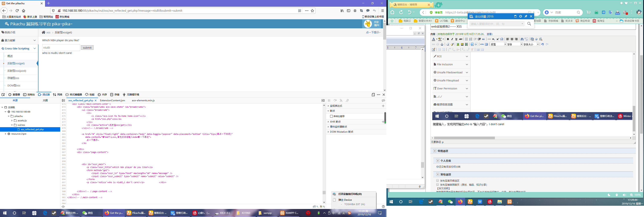Switch to the 控制台 console tab
The width and height of the screenshot is (644, 217).
[29, 95]
